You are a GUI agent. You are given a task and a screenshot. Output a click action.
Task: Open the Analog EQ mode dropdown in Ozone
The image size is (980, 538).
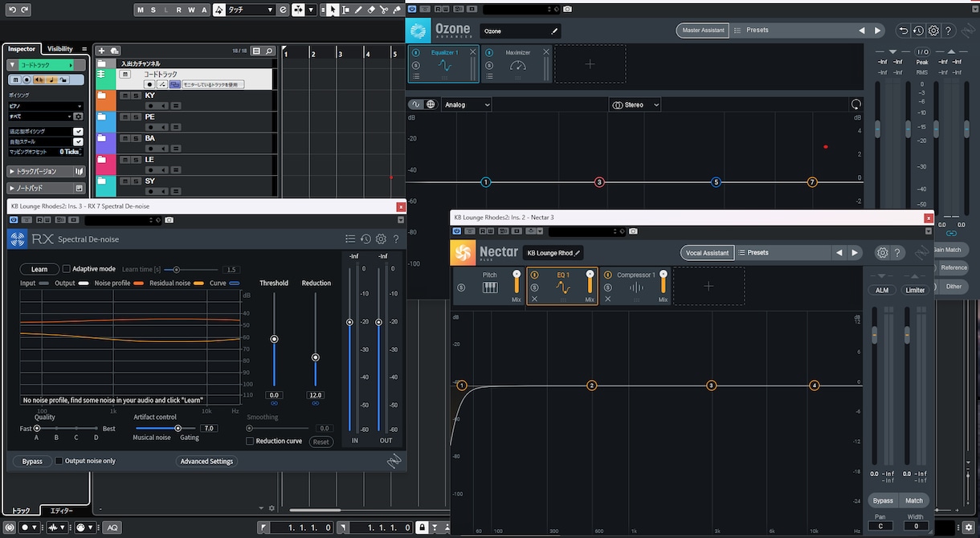[x=467, y=104]
